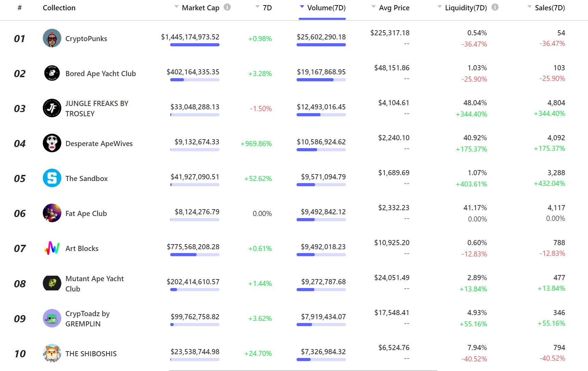Click the Art Blocks market cap bar
The width and height of the screenshot is (588, 371).
coord(195,254)
